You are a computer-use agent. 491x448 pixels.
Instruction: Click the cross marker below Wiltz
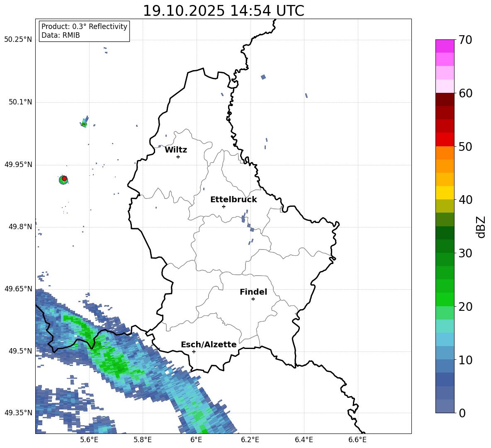pos(178,157)
